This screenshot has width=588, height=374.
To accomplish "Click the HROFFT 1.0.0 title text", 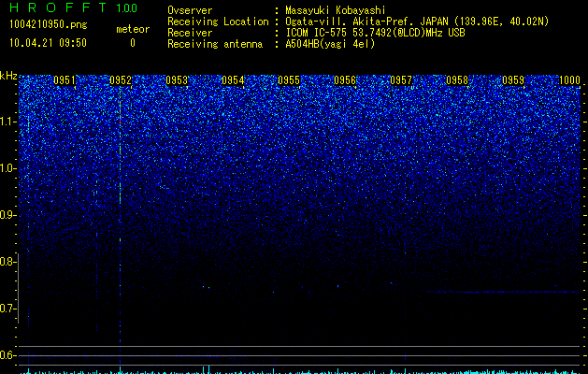I will click(74, 7).
